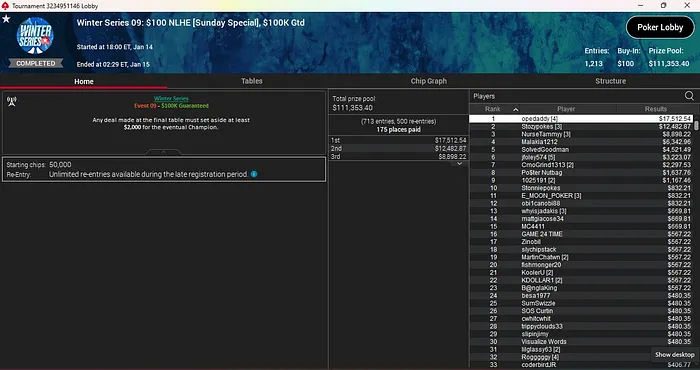Open the player search magnifier
Screen dimensions: 700x370
(x=689, y=96)
